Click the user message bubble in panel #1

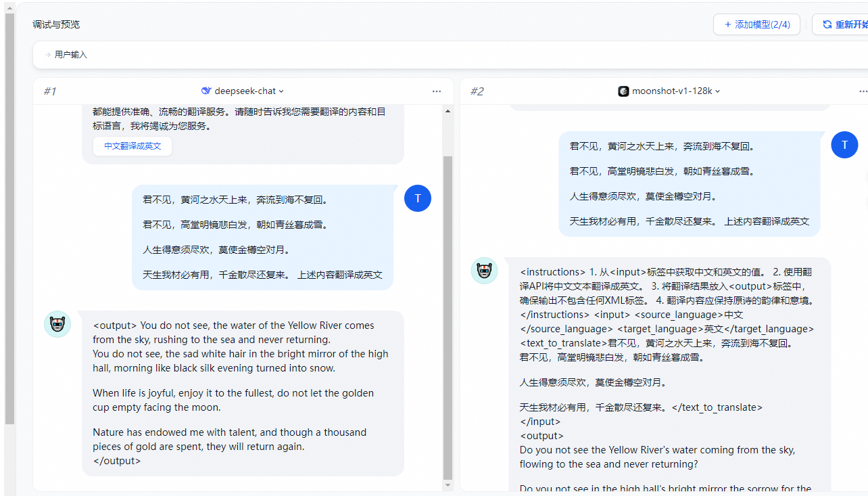(x=262, y=238)
